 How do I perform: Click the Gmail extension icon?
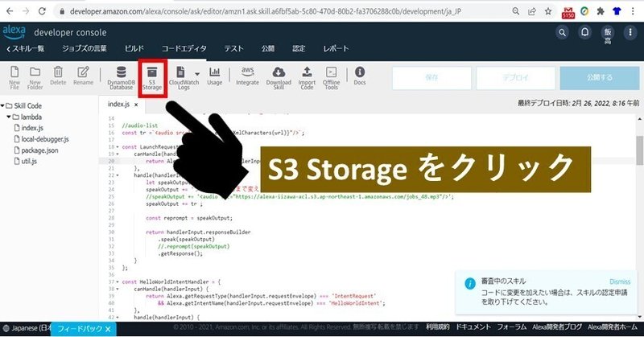click(568, 12)
